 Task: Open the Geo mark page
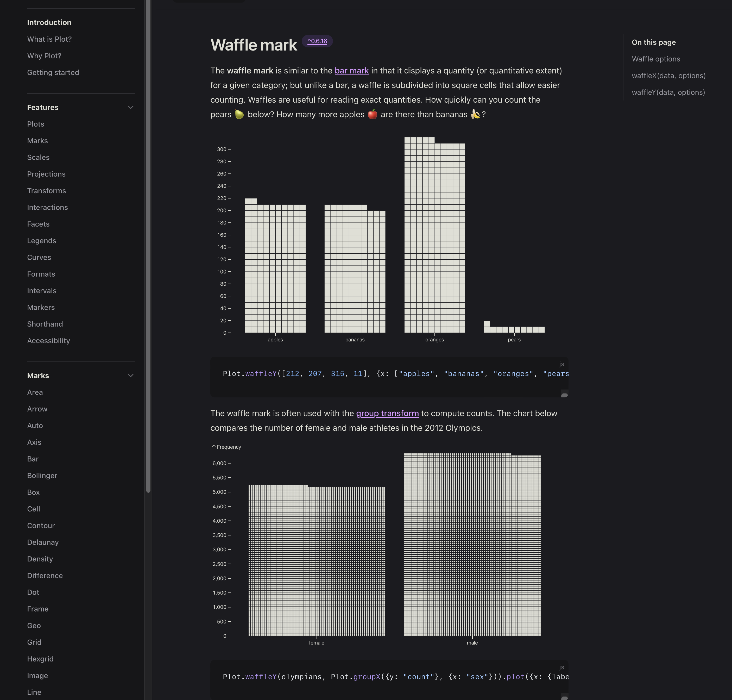pyautogui.click(x=34, y=626)
